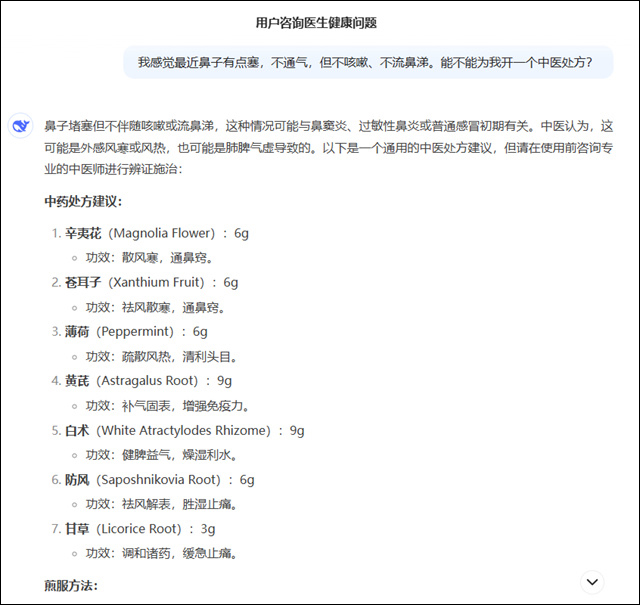Screen dimensions: 640x605
Task: Click the heading 中药处方建议
Action: 83,201
